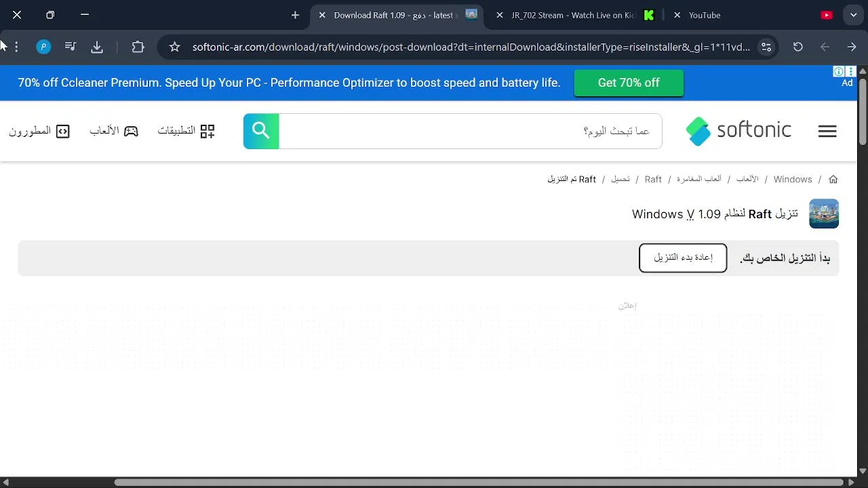Click the Ccleaner Premium ad text

[289, 83]
